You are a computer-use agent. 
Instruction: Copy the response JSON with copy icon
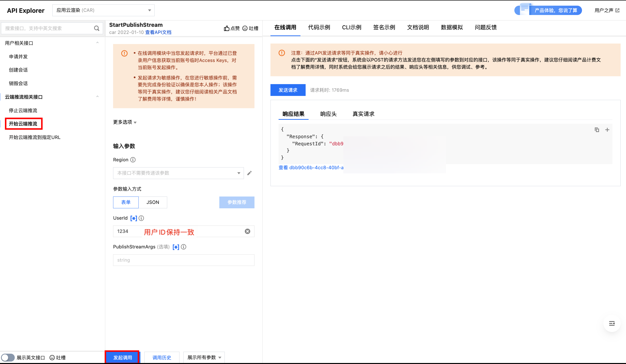coord(597,130)
